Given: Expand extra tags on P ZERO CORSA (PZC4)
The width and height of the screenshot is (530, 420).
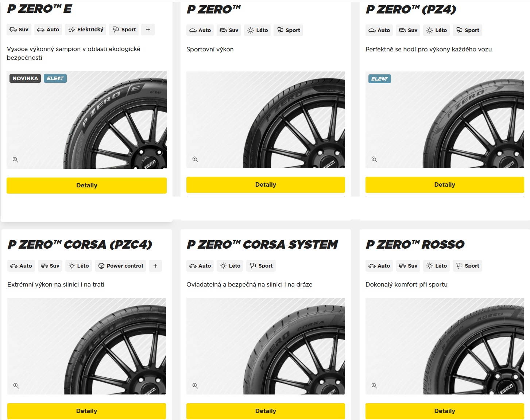Looking at the screenshot, I should tap(155, 266).
